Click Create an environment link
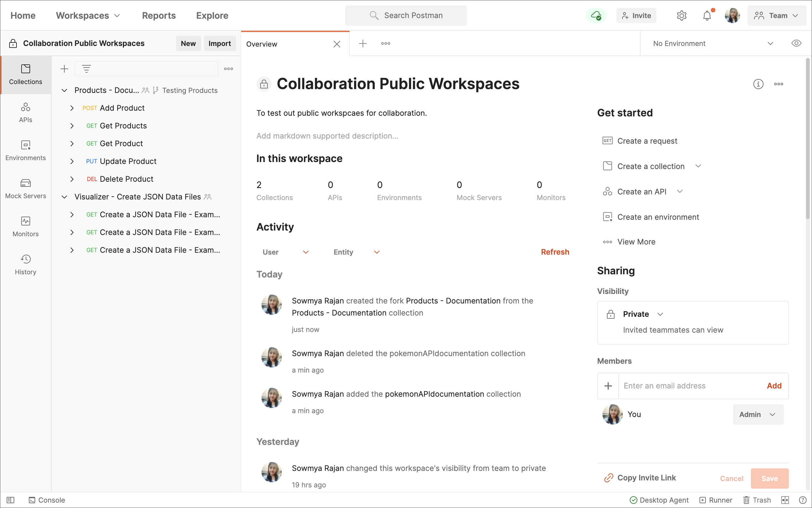The image size is (812, 508). coord(651,217)
